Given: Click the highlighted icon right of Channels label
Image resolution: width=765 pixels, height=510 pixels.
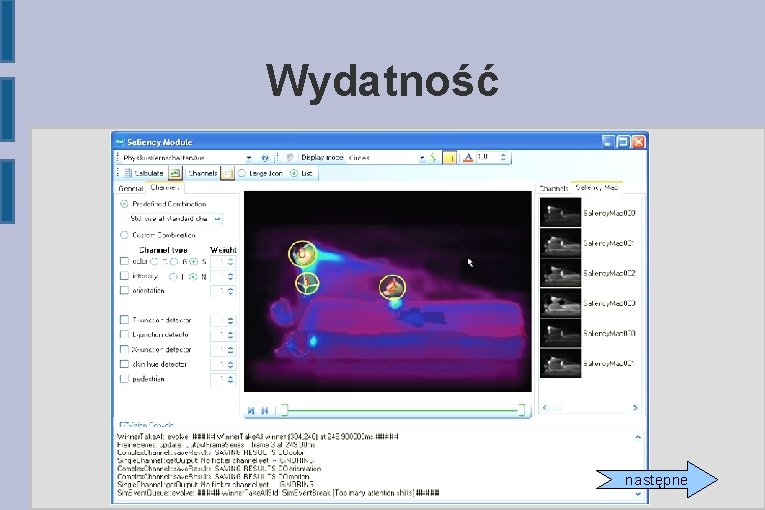Looking at the screenshot, I should (x=227, y=173).
